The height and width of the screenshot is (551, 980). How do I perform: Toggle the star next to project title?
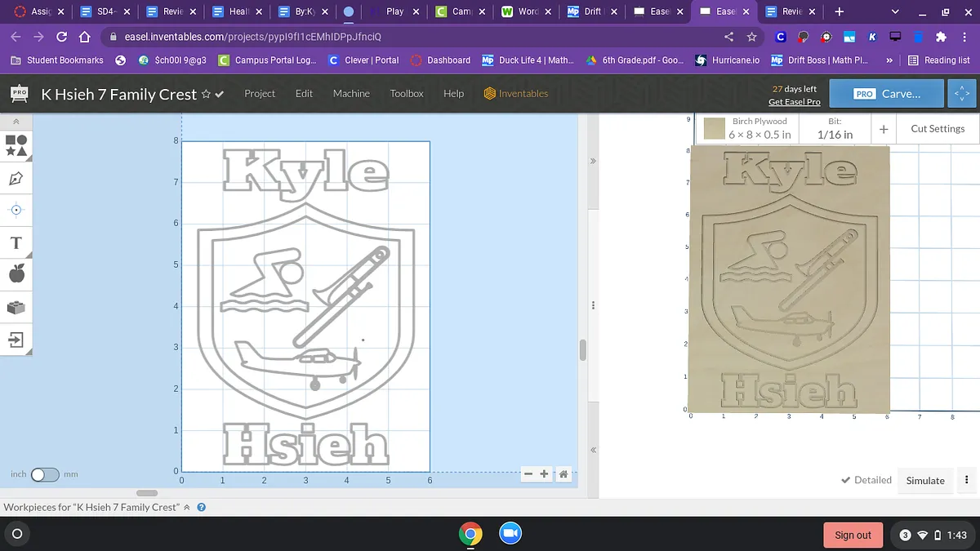(206, 94)
